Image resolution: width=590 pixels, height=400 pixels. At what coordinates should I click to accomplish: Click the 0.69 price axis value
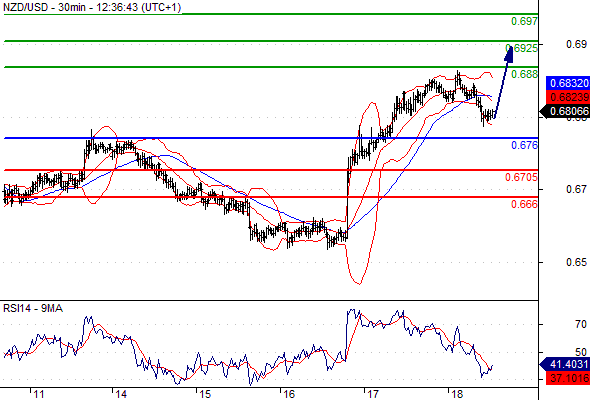point(576,44)
